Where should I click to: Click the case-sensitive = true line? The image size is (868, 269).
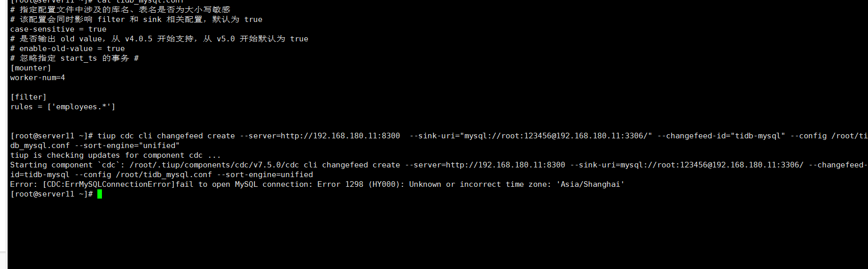58,29
